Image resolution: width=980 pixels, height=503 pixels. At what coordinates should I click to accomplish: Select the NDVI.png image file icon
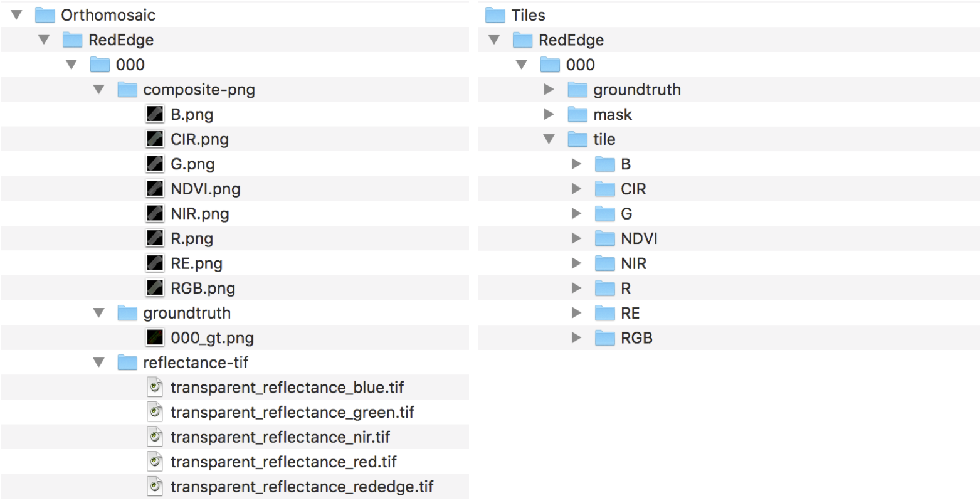point(155,189)
